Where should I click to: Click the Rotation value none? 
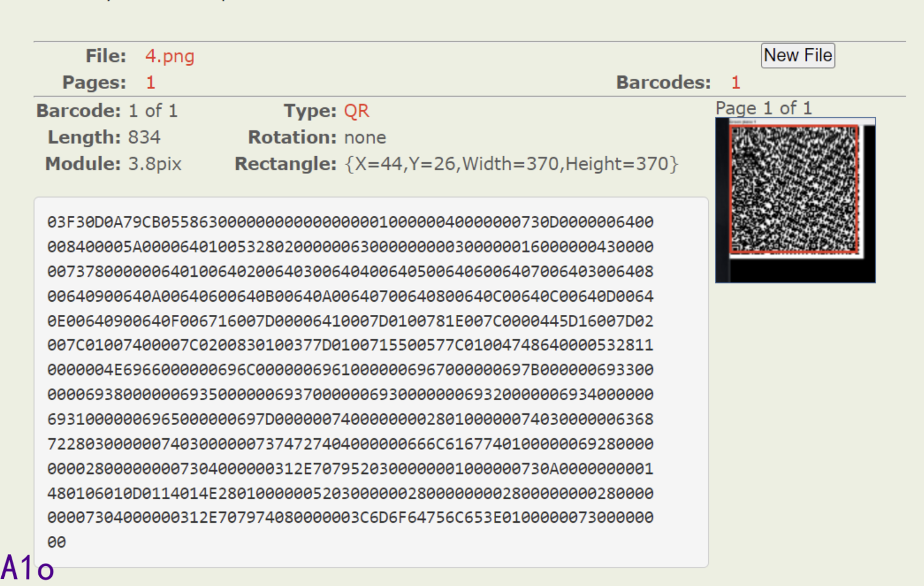pos(365,137)
